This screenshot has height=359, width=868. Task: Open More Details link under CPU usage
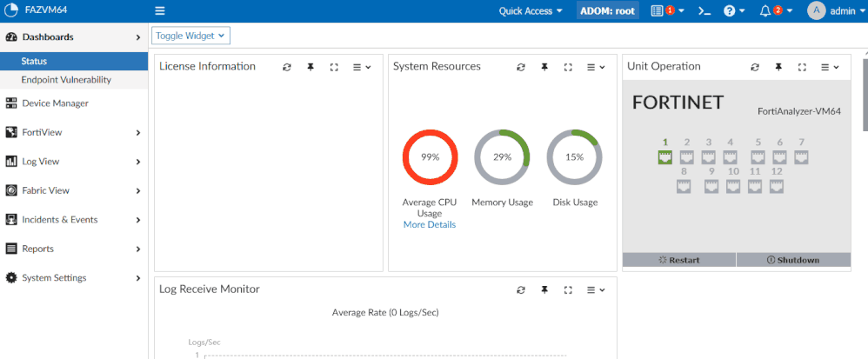tap(429, 224)
